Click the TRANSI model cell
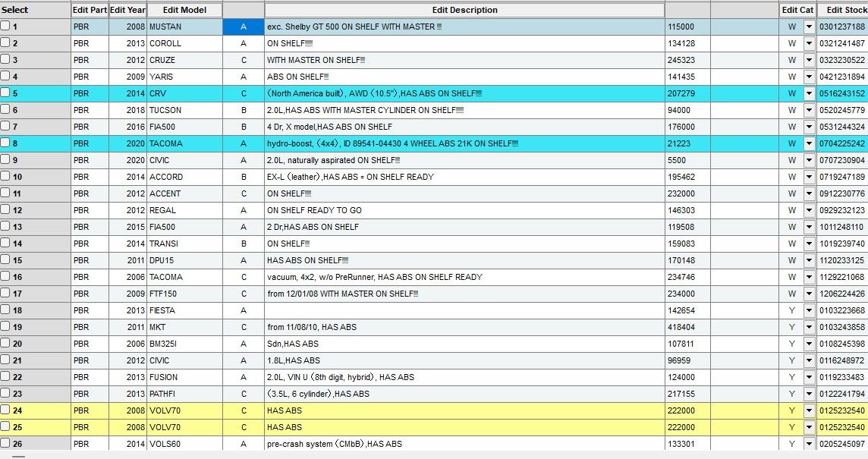The height and width of the screenshot is (459, 868). click(185, 244)
